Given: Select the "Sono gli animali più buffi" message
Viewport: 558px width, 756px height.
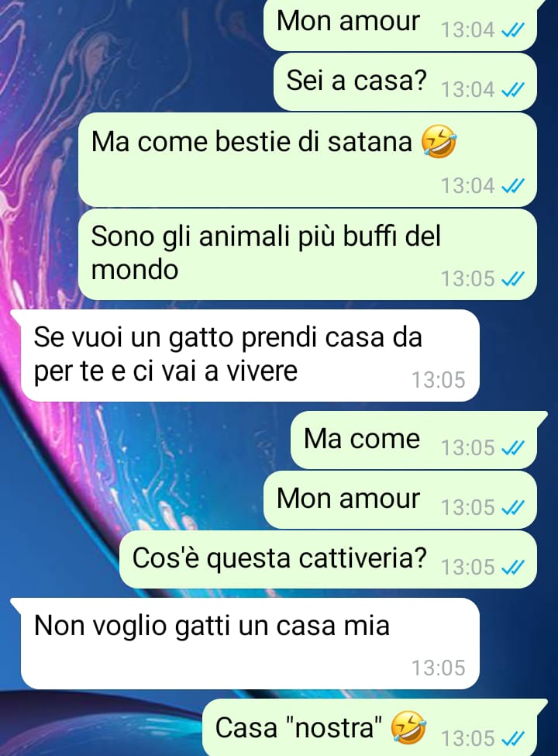Looking at the screenshot, I should point(308,254).
